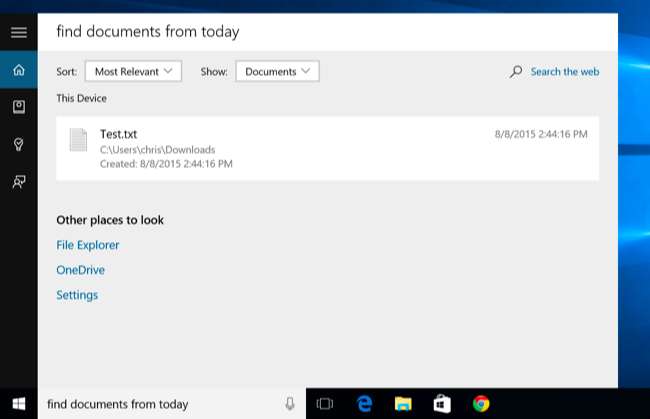Launch Google Chrome from the taskbar

[x=481, y=404]
